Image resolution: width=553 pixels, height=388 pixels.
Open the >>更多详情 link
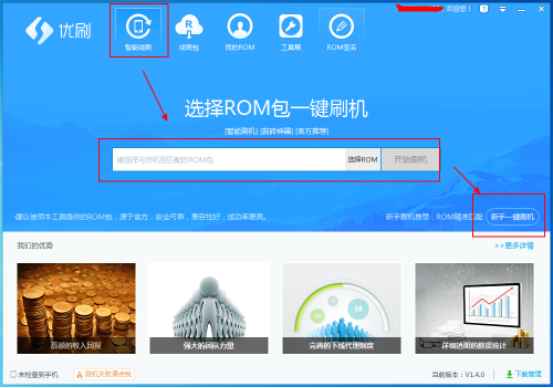click(514, 245)
